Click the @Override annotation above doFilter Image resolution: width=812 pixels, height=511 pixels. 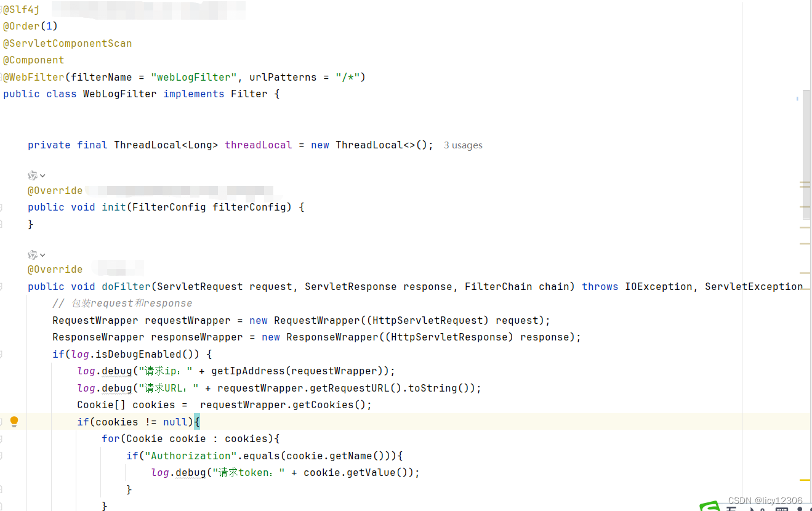[55, 270]
